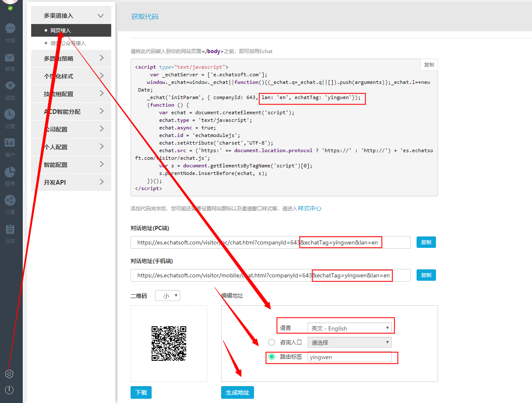Click the 手机端 chat address field
532x403 pixels.
pyautogui.click(x=270, y=275)
